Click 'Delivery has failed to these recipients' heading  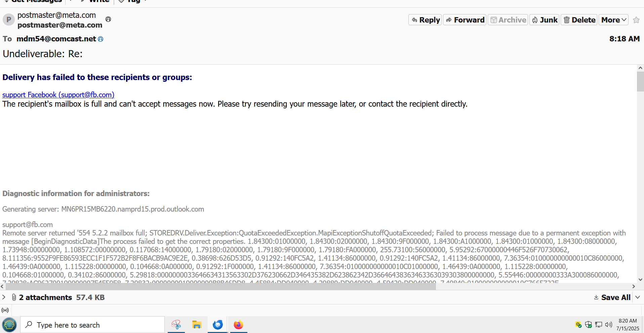click(97, 77)
